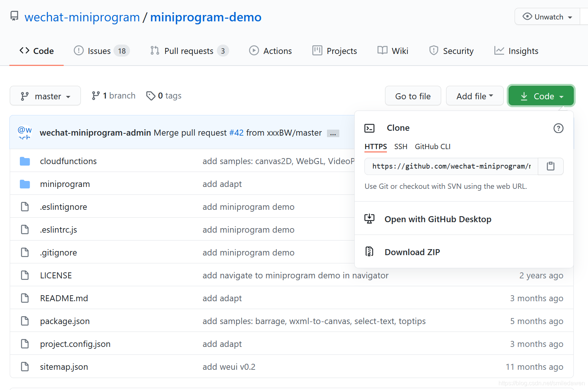Click the sitemap.json file icon

(25, 367)
